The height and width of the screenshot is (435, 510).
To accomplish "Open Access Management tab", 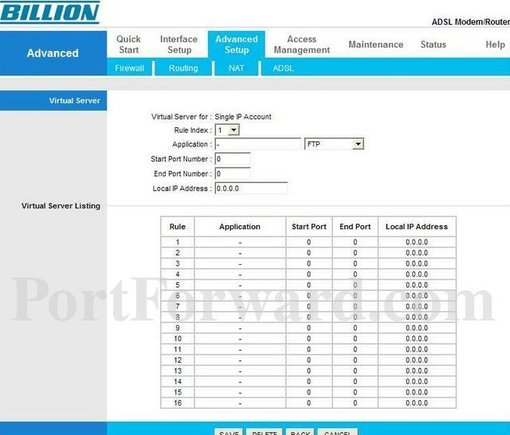I will tap(302, 44).
